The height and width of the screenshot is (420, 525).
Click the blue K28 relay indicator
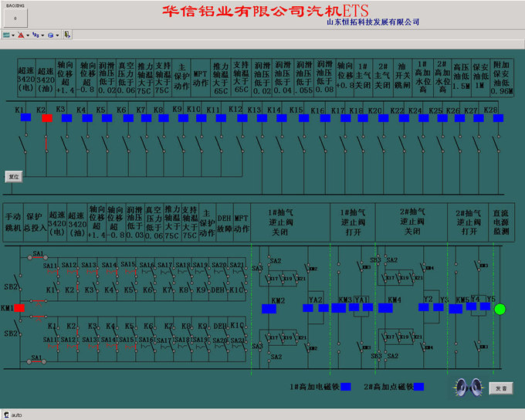point(498,118)
